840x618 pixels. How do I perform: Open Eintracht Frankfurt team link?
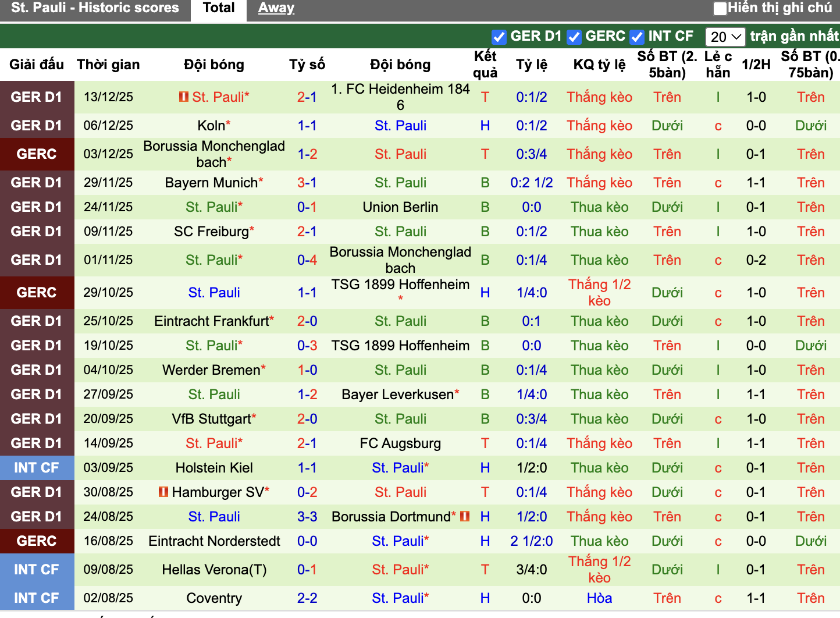tap(212, 321)
